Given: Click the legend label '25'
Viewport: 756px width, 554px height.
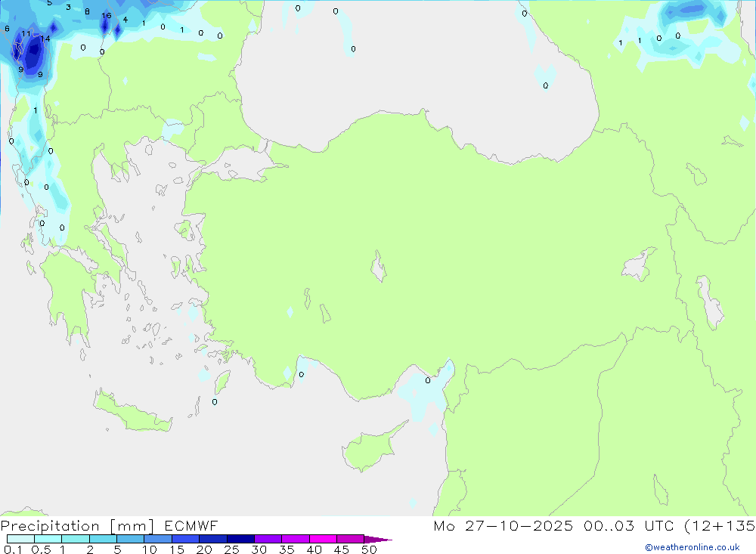Looking at the screenshot, I should (x=231, y=549).
